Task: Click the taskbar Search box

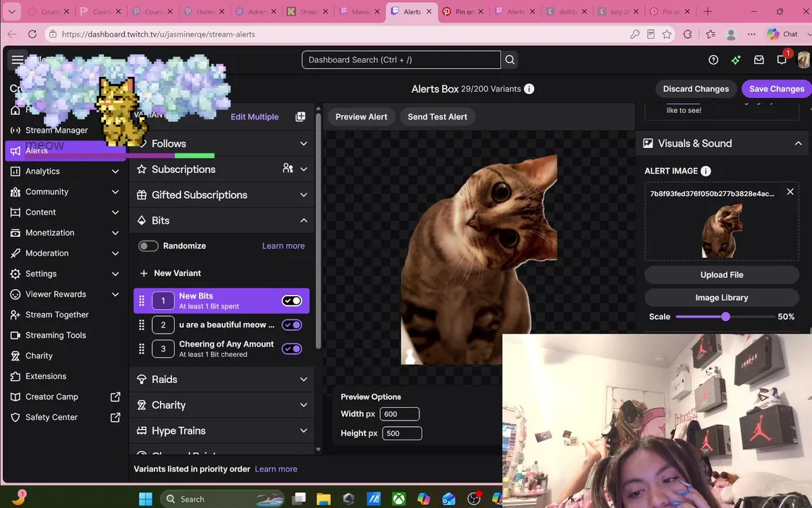Action: click(222, 499)
